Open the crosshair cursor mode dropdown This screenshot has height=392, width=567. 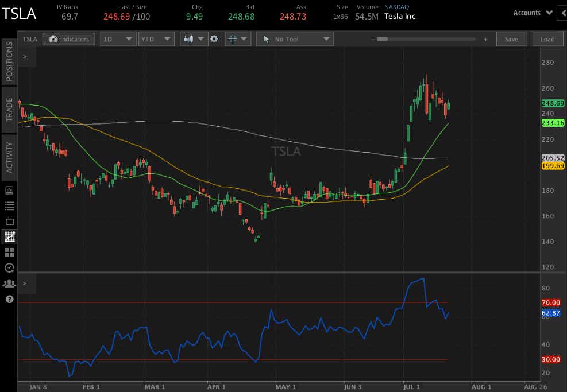coord(238,39)
